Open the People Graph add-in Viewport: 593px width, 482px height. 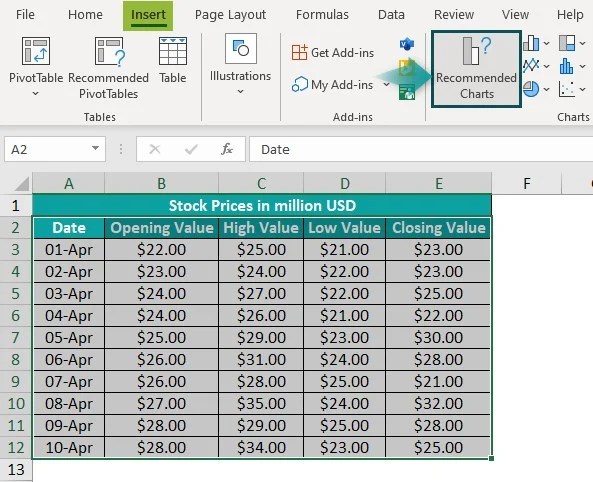tap(407, 92)
